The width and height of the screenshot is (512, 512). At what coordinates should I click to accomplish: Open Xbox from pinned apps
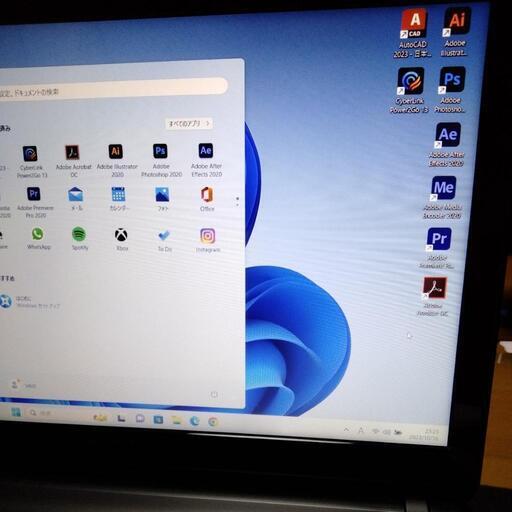pyautogui.click(x=122, y=239)
